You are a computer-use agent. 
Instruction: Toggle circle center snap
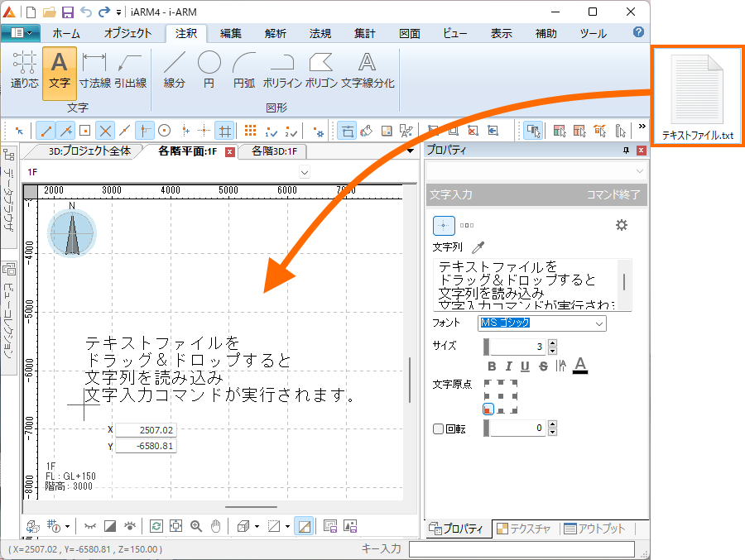pos(165,131)
